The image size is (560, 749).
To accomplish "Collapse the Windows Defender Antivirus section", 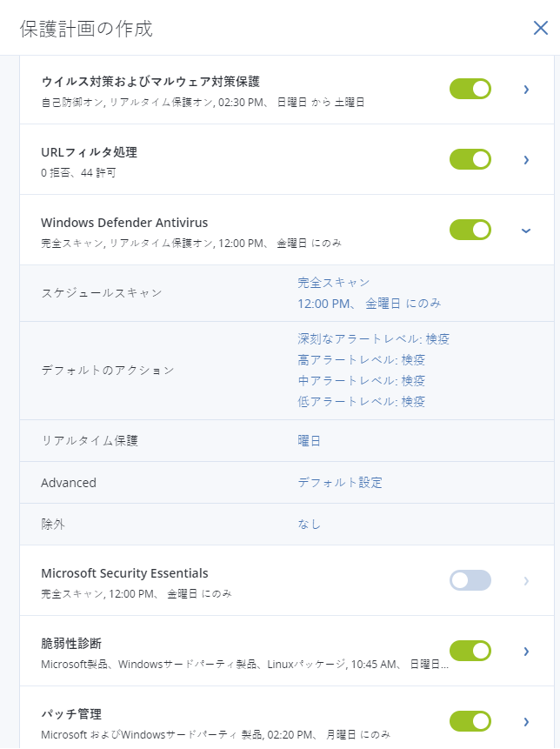I will pos(525,230).
